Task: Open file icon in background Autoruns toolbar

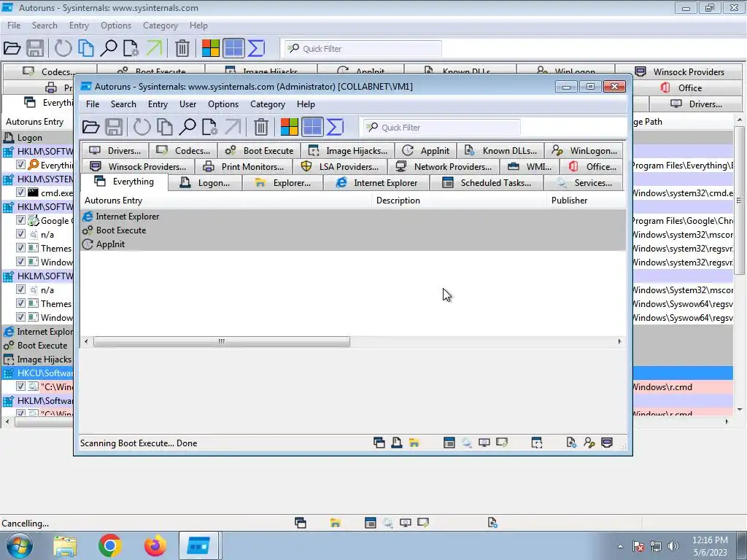Action: coord(12,48)
